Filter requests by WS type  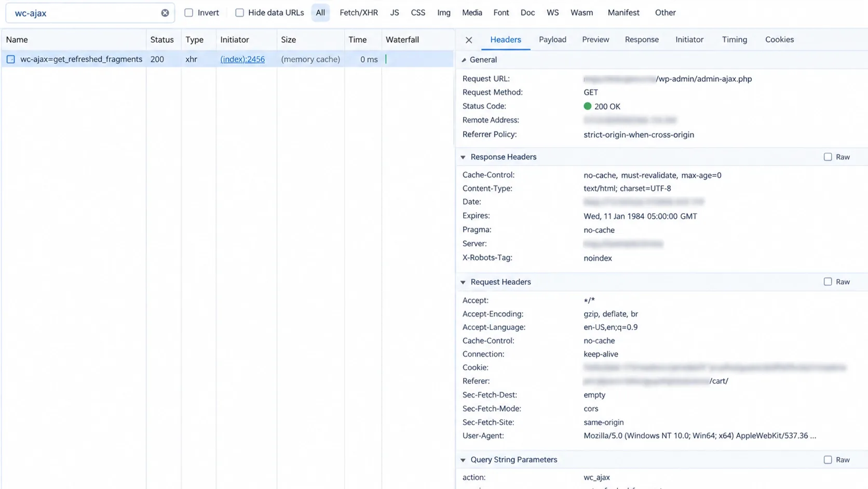[552, 12]
